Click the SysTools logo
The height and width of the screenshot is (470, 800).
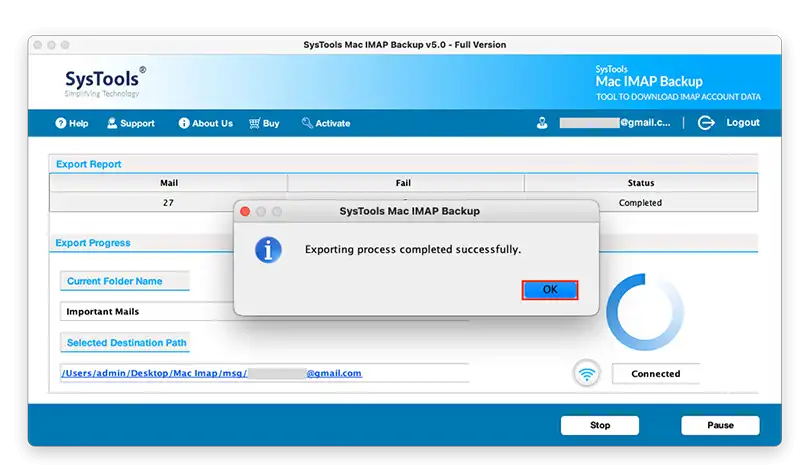105,82
